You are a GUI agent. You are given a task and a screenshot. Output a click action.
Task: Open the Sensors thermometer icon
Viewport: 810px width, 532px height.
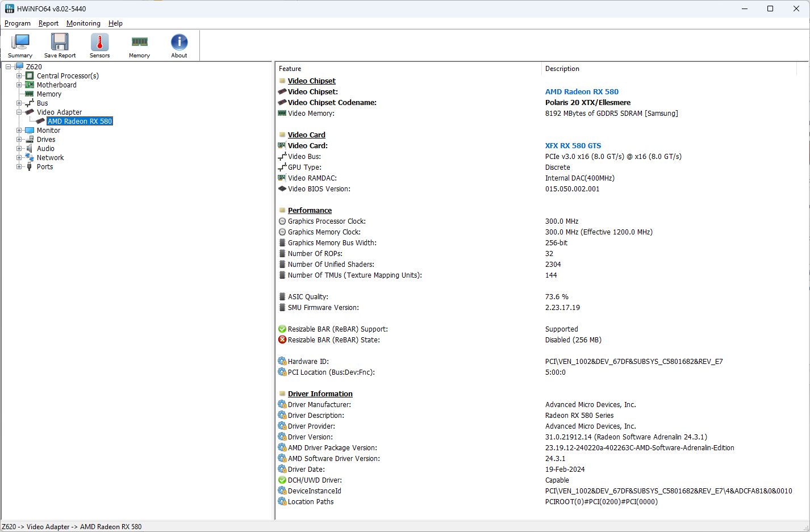[99, 43]
